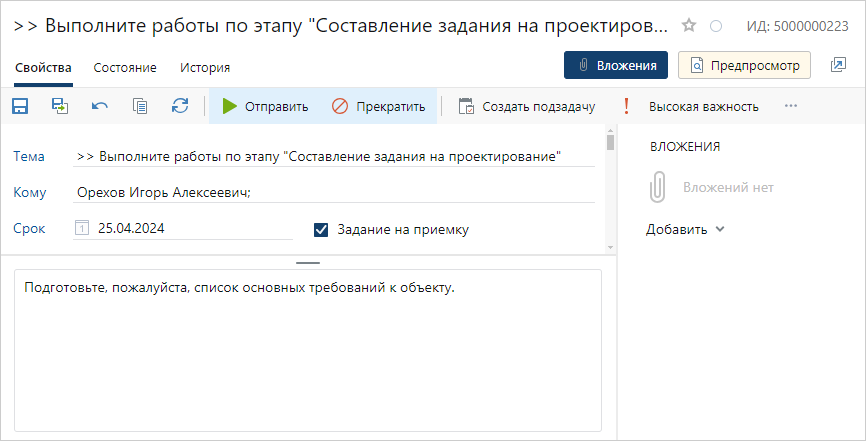The width and height of the screenshot is (866, 441).
Task: Click the Undo arrow icon
Action: coord(100,106)
